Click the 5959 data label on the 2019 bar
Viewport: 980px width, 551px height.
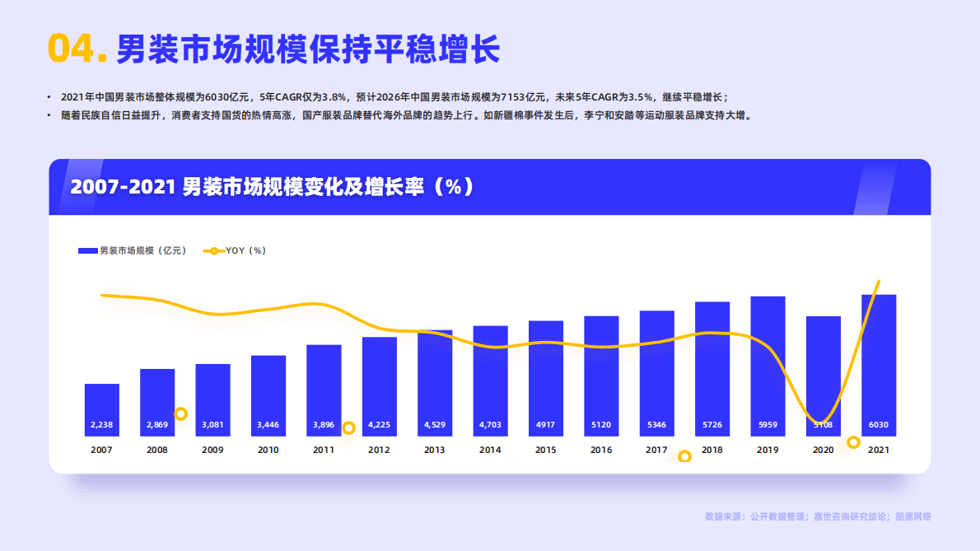(x=767, y=425)
